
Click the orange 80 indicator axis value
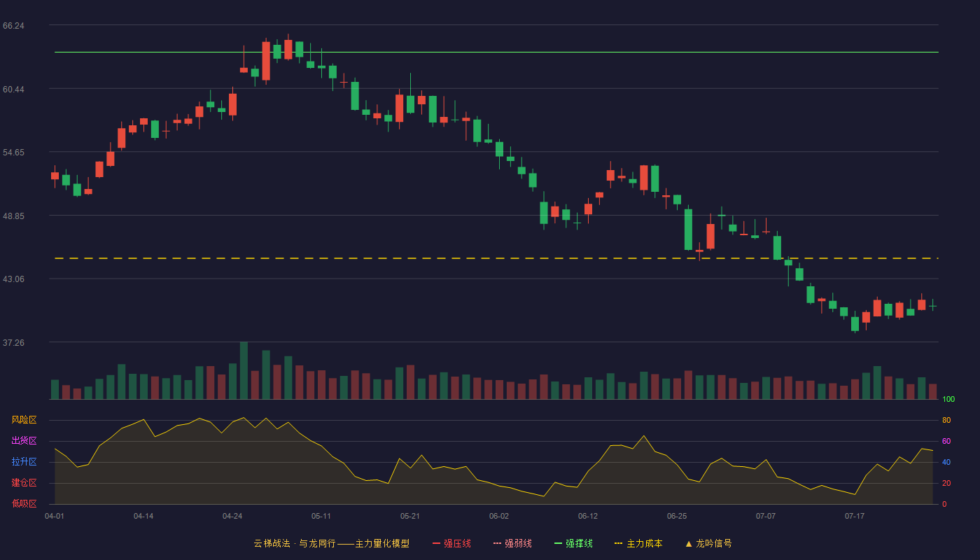tap(946, 421)
